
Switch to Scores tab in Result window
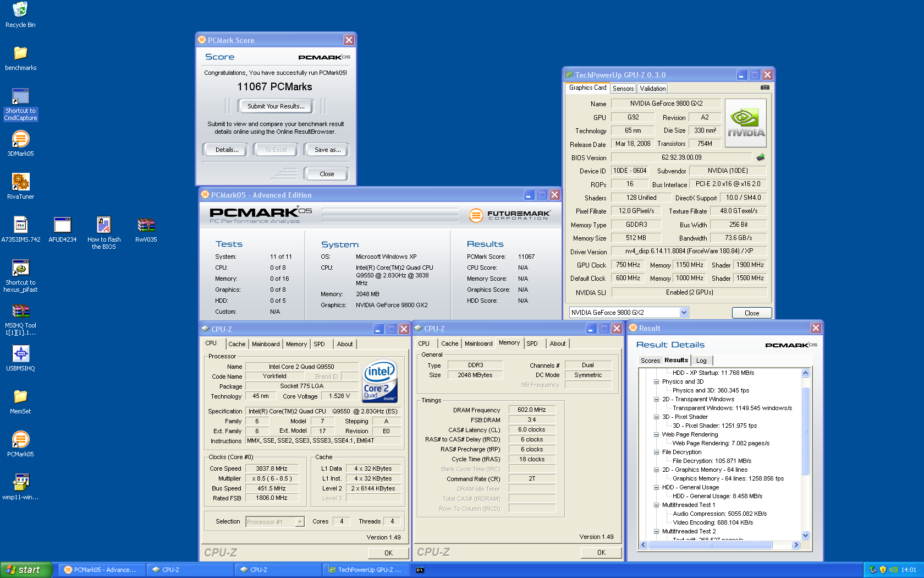click(x=650, y=361)
